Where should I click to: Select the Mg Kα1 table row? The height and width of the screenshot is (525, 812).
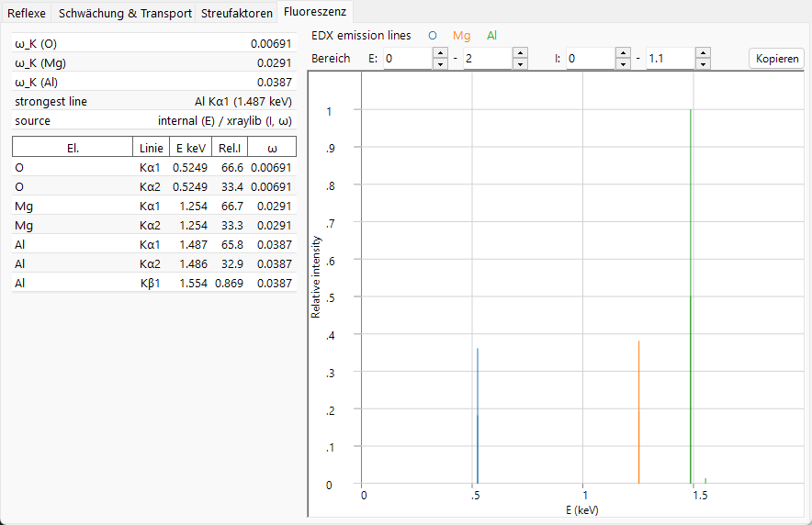point(153,206)
